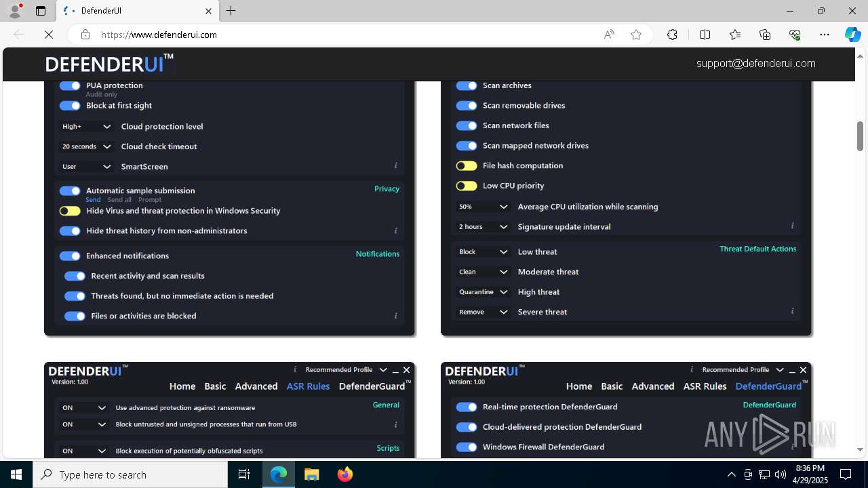
Task: Open File Explorer from taskbar
Action: [x=311, y=474]
